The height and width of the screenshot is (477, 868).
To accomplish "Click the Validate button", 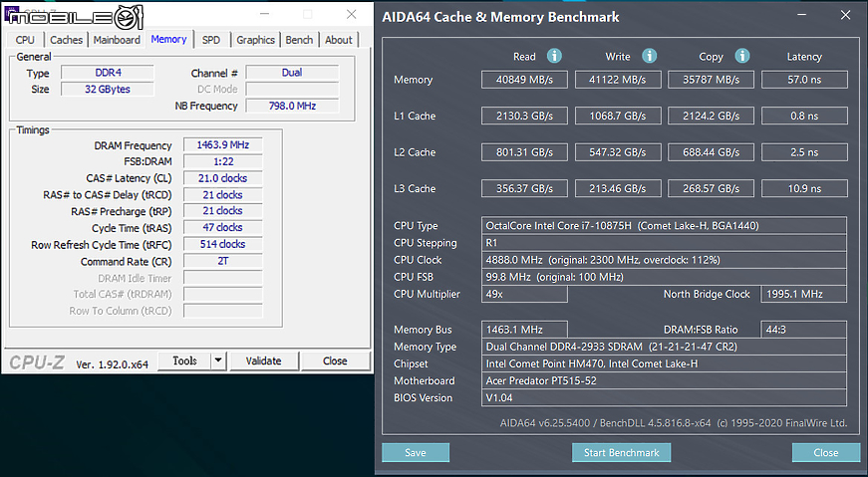I will tap(263, 360).
